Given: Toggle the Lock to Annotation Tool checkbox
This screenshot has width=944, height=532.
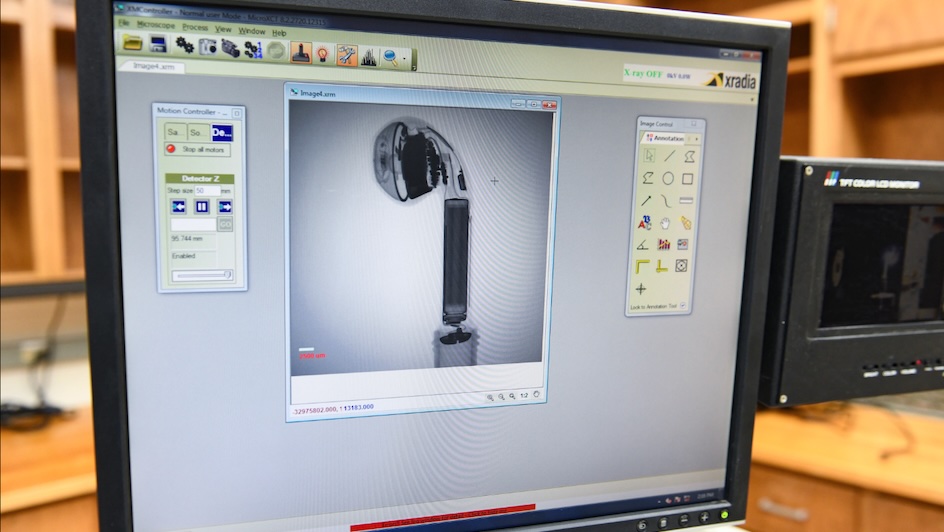Looking at the screenshot, I should (x=683, y=306).
